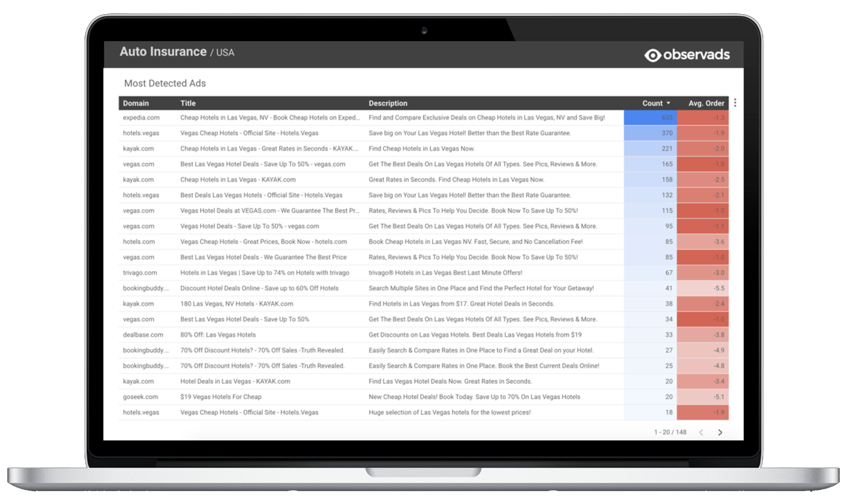Screen dimensions: 847x504
Task: Click title 'Cheap Hotels in Las Vegas - Great Rates in Seconds'
Action: coord(269,148)
